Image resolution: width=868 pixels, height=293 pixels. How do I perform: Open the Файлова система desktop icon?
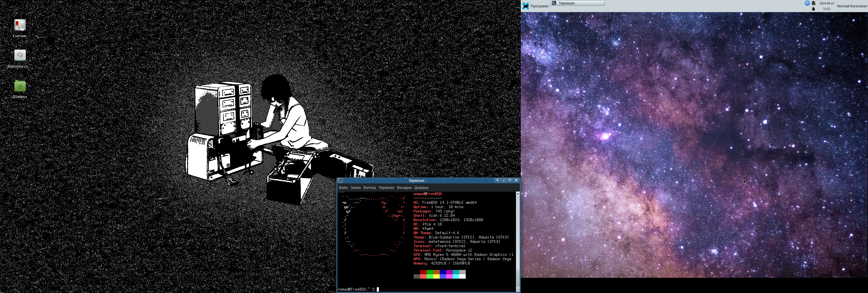[20, 56]
